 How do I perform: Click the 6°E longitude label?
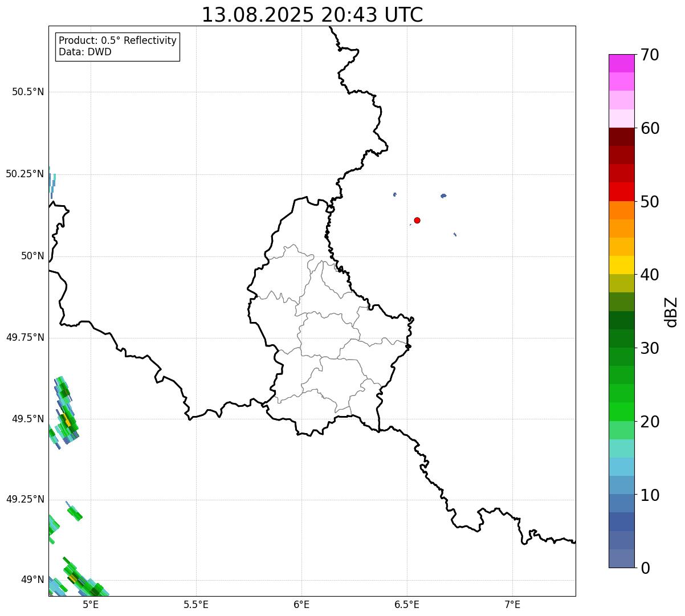pyautogui.click(x=301, y=605)
